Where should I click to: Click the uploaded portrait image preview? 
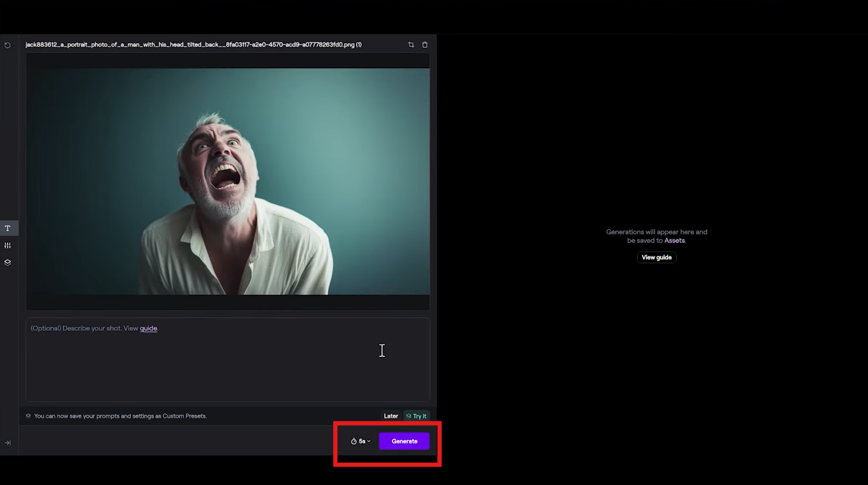[x=228, y=181]
